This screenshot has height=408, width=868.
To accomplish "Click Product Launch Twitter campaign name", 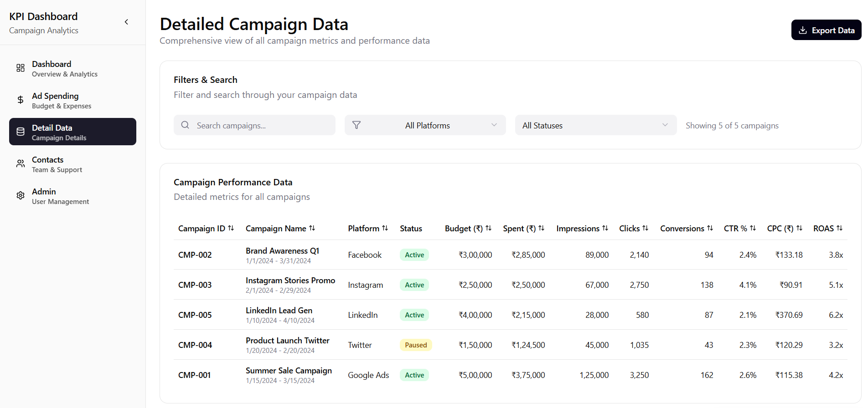I will click(288, 341).
